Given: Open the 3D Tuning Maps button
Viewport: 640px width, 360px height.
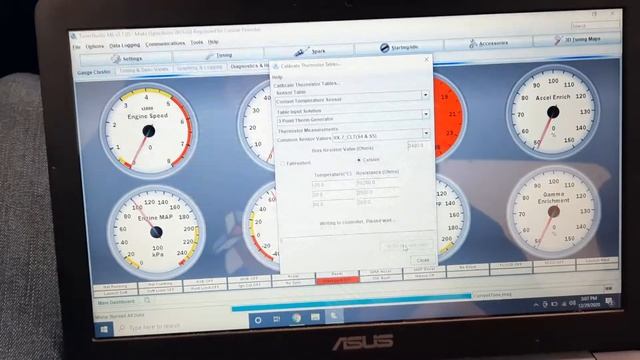Looking at the screenshot, I should pos(577,40).
